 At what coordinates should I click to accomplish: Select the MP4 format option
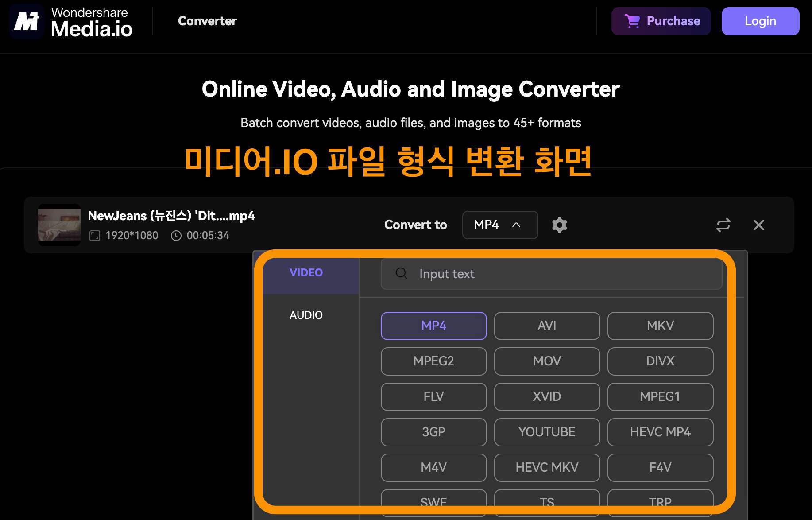[x=434, y=326]
